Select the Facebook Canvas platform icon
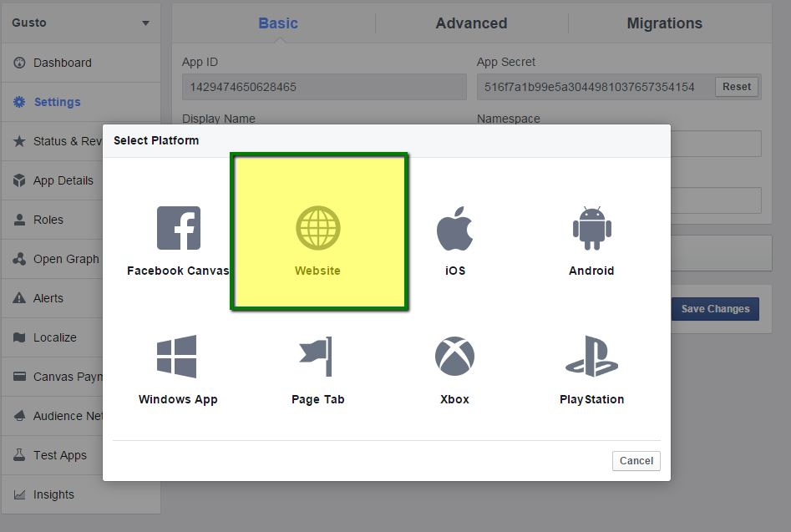This screenshot has height=532, width=791. [x=179, y=228]
